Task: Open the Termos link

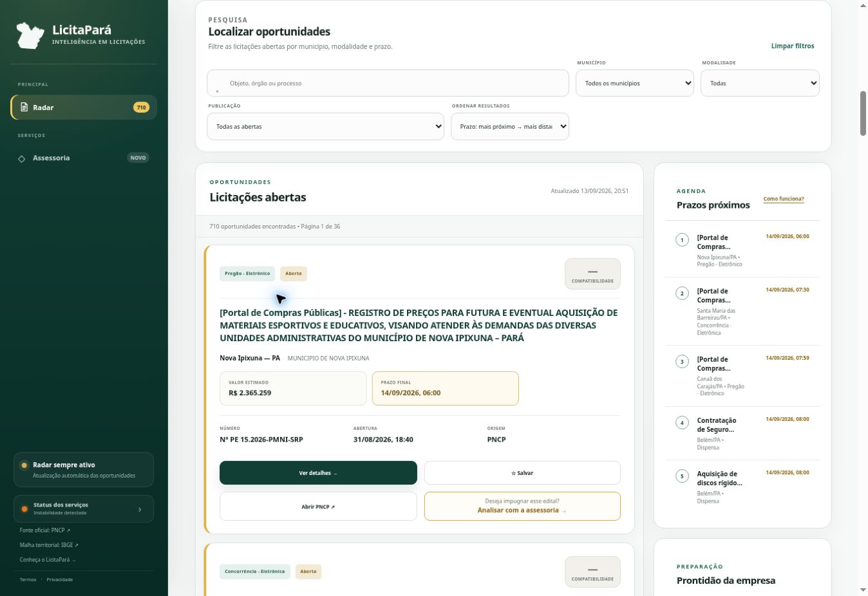Action: tap(28, 580)
